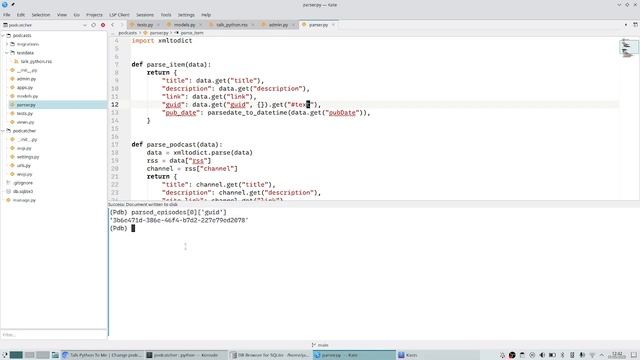Open tests.py in project tree
Image resolution: width=640 pixels, height=360 pixels.
coord(24,113)
